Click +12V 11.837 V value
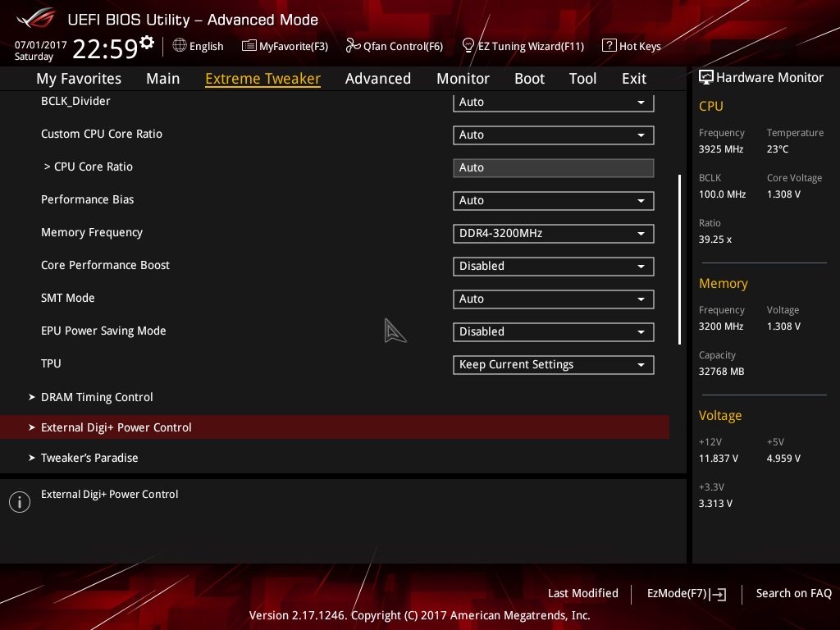Viewport: 840px width, 630px height. (x=719, y=458)
